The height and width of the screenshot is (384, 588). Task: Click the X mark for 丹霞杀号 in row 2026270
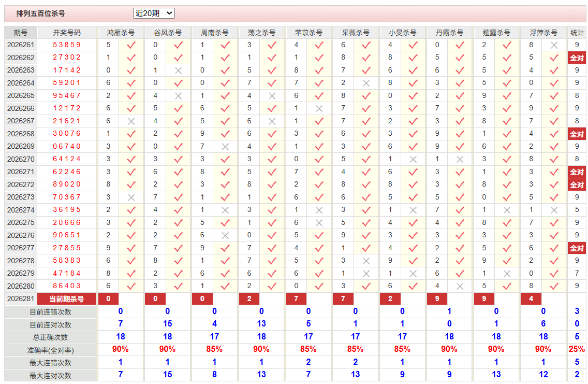pyautogui.click(x=460, y=159)
